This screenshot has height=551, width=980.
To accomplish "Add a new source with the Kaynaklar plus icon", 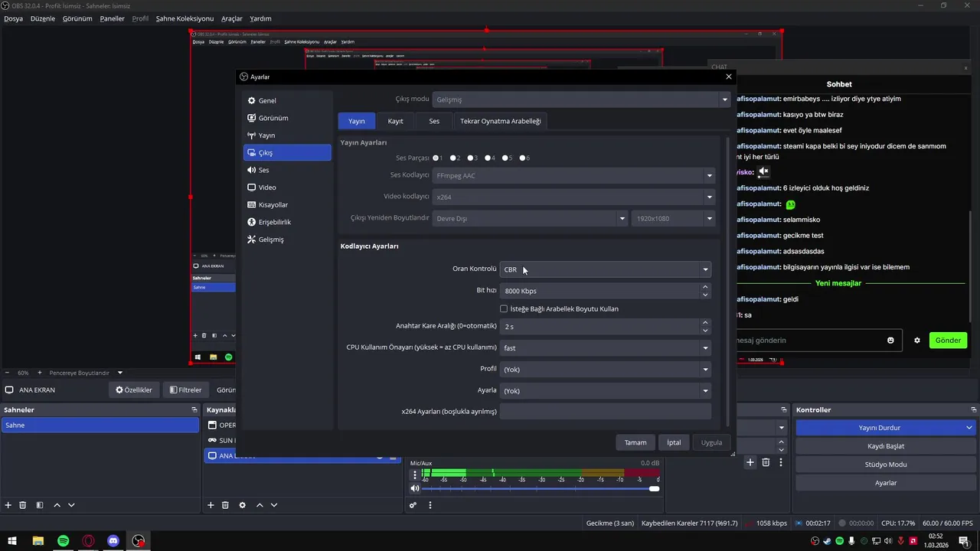I will [211, 505].
